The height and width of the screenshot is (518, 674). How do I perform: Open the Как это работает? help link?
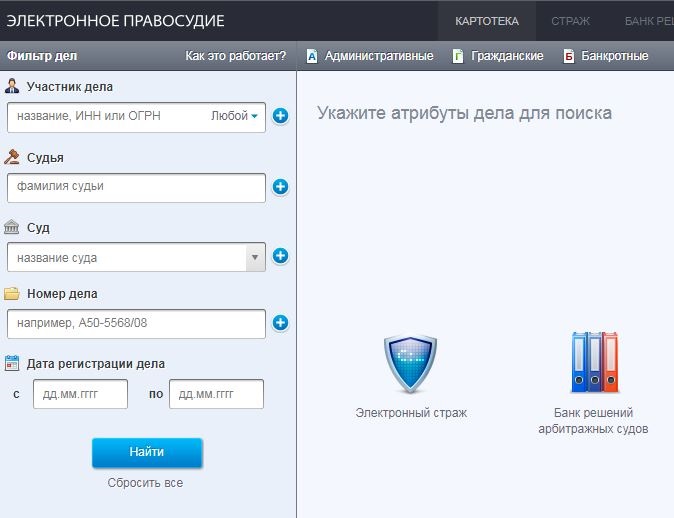click(236, 56)
